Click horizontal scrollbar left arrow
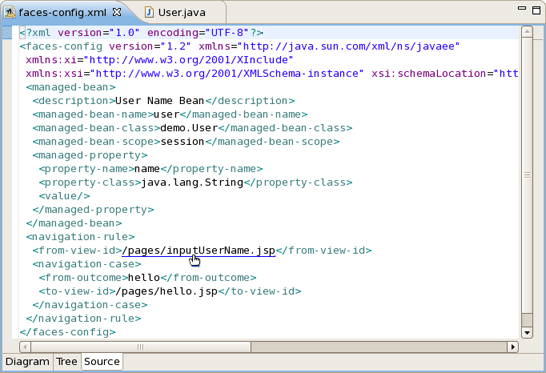Screen dimensions: 546x373 coord(25,347)
